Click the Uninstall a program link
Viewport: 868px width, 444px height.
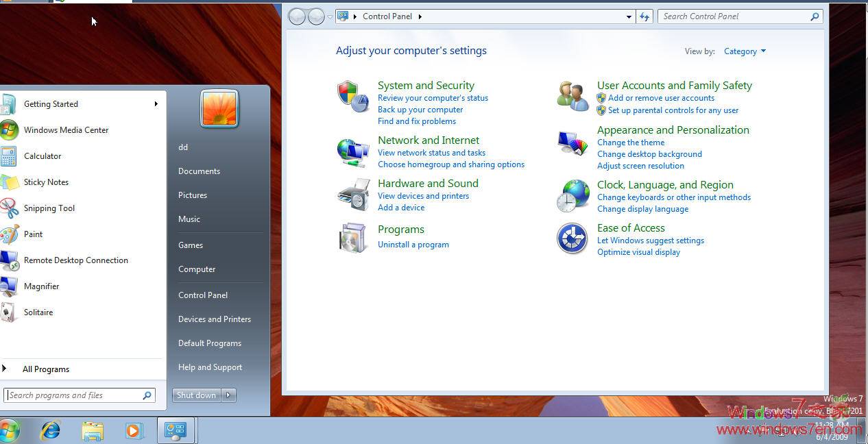point(413,245)
